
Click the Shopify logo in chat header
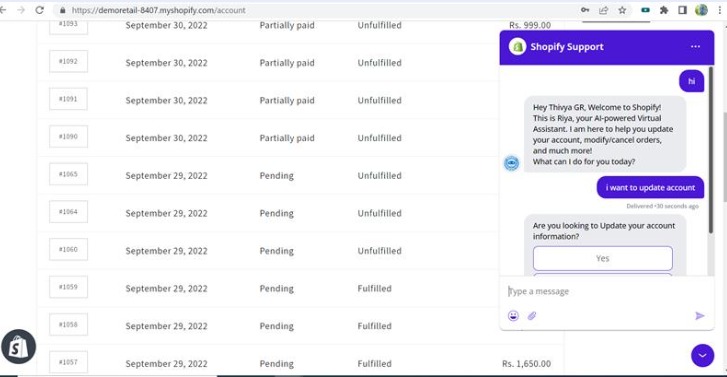pos(517,46)
